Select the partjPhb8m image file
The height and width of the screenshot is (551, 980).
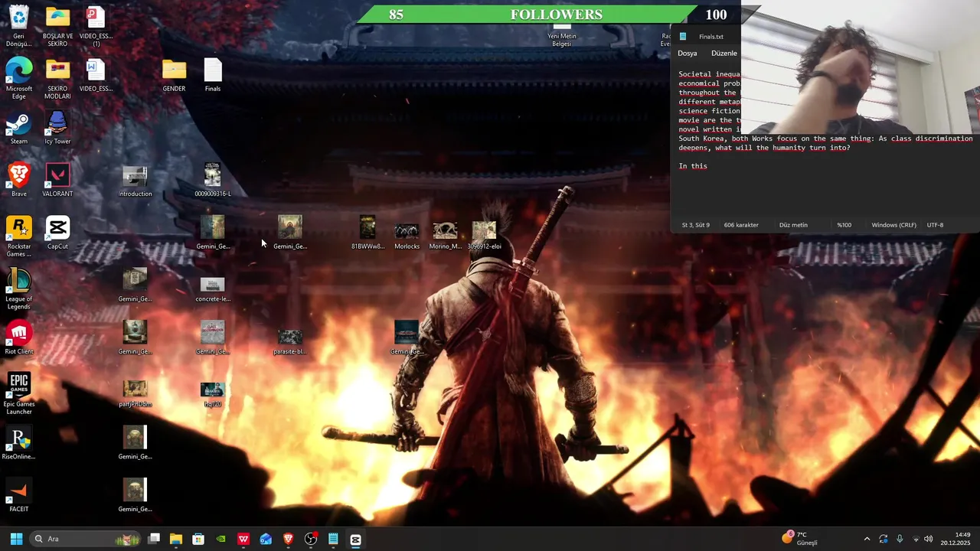coord(135,391)
